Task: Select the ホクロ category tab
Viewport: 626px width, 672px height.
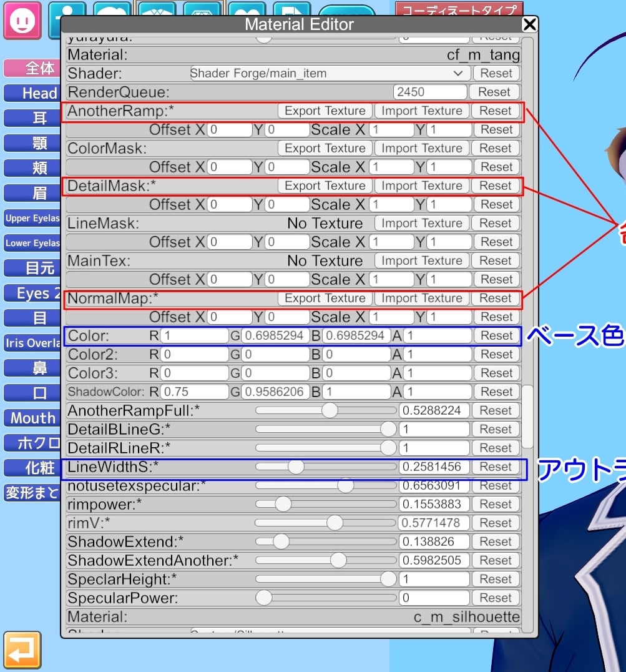Action: pyautogui.click(x=32, y=443)
